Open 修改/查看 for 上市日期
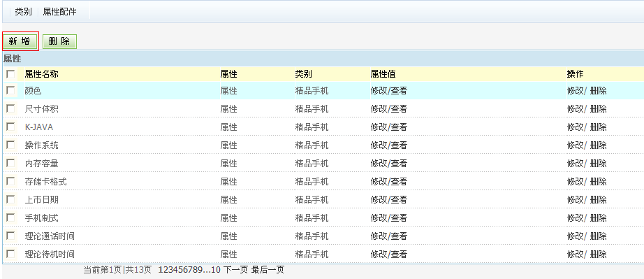The height and width of the screenshot is (279, 644). (x=388, y=200)
